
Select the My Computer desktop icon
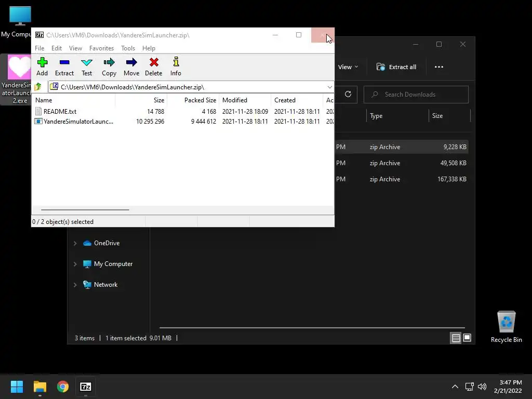16,22
